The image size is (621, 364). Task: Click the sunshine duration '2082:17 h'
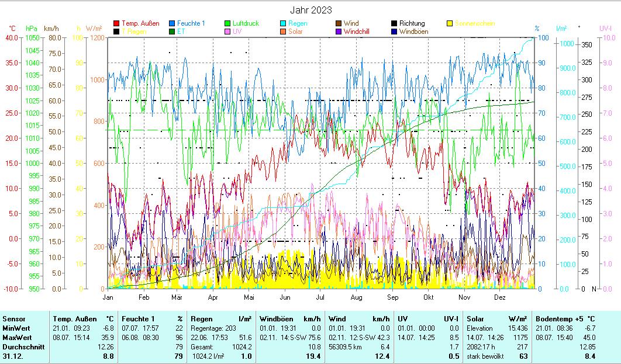click(481, 347)
